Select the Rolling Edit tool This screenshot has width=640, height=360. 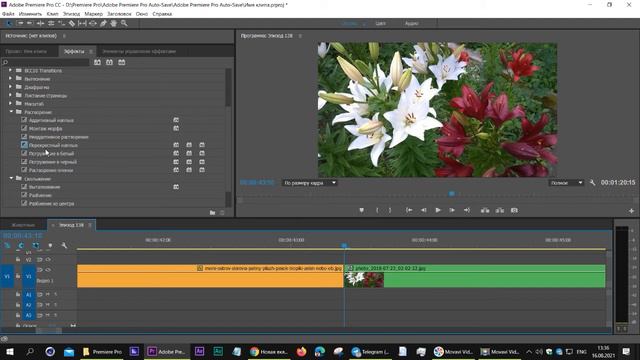click(x=51, y=24)
